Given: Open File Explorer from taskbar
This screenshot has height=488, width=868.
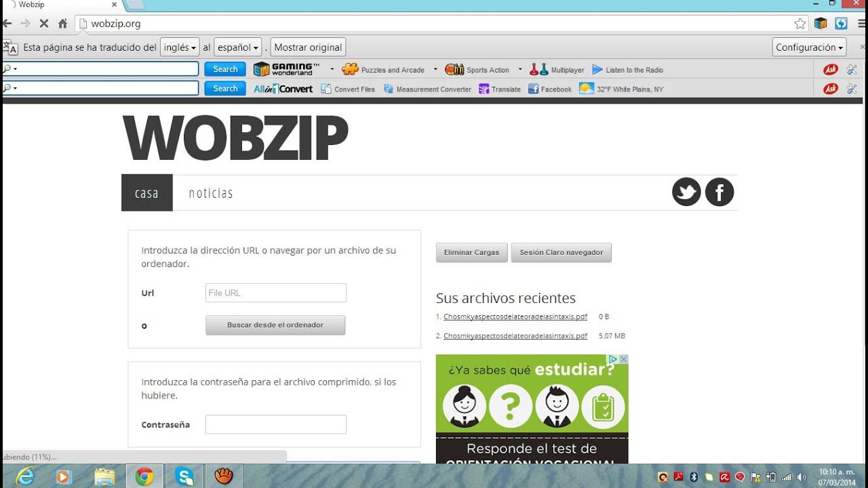Looking at the screenshot, I should point(104,476).
